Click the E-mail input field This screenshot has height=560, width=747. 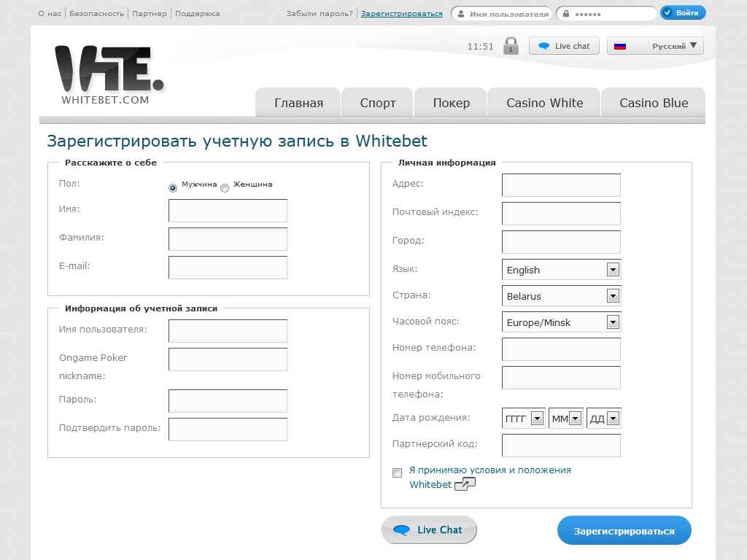pyautogui.click(x=228, y=268)
